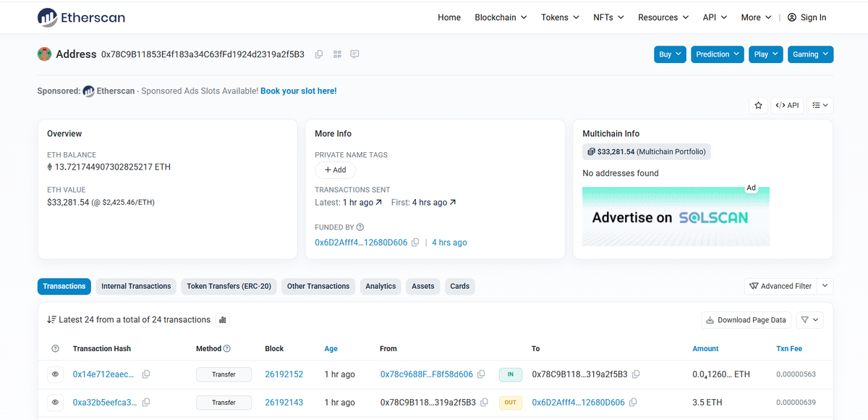The image size is (868, 420).
Task: Expand the list options dropdown next to API
Action: [820, 105]
